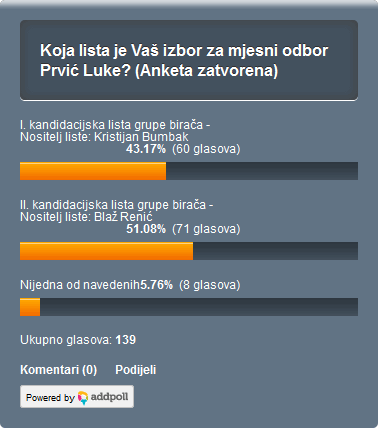Click the 43.17% percentage value
This screenshot has height=428, width=378.
point(146,149)
